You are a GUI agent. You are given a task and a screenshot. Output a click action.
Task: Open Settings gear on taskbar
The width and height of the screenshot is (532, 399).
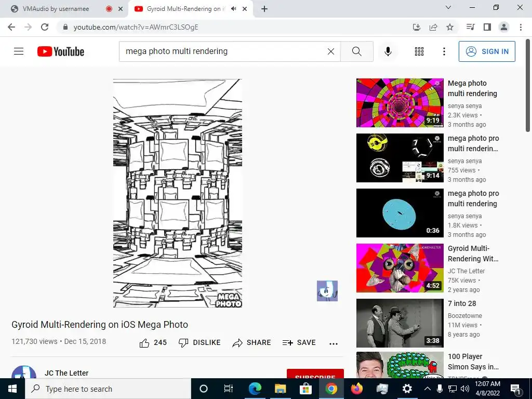click(407, 389)
